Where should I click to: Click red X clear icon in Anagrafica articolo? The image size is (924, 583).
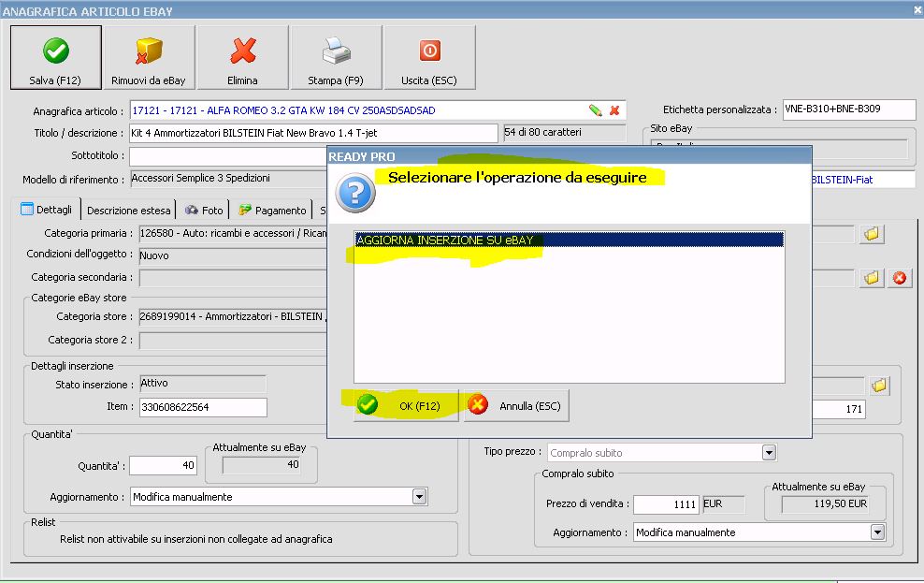click(x=614, y=110)
